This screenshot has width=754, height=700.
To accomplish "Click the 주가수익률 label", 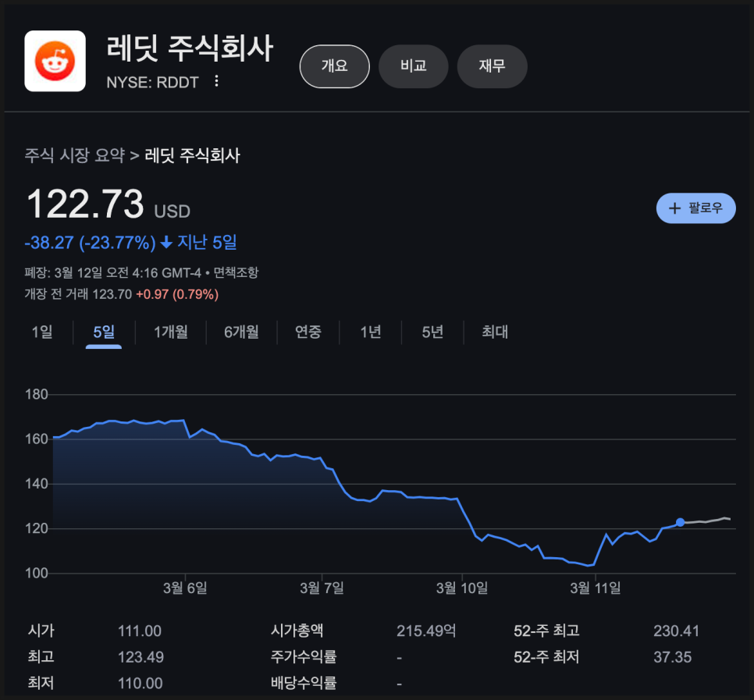I will [304, 657].
